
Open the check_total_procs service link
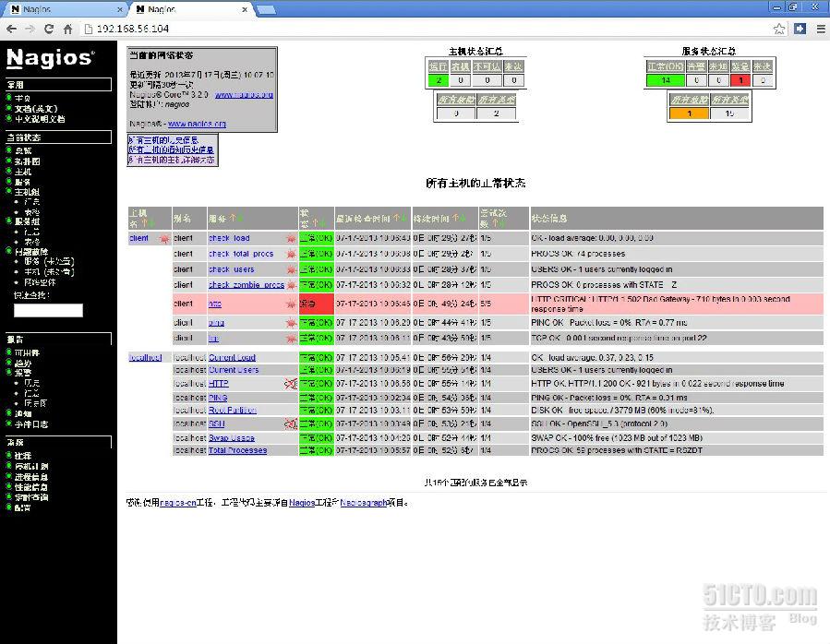click(x=241, y=254)
